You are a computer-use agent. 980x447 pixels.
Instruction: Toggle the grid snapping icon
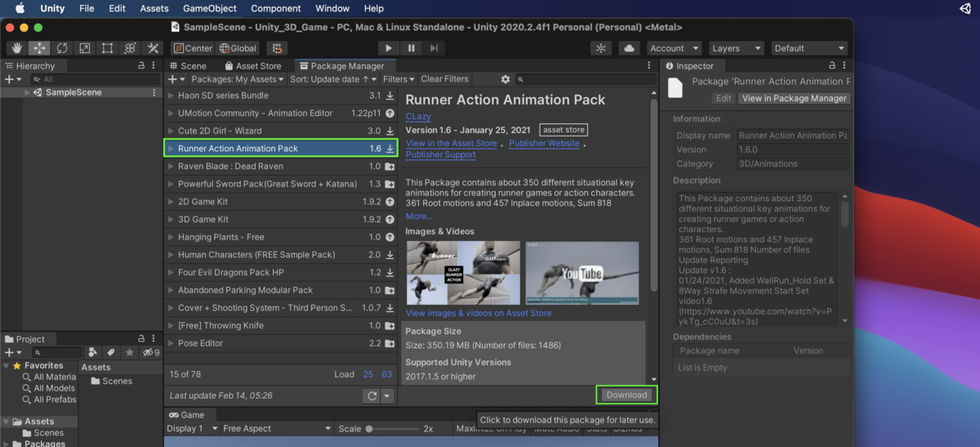coord(278,48)
